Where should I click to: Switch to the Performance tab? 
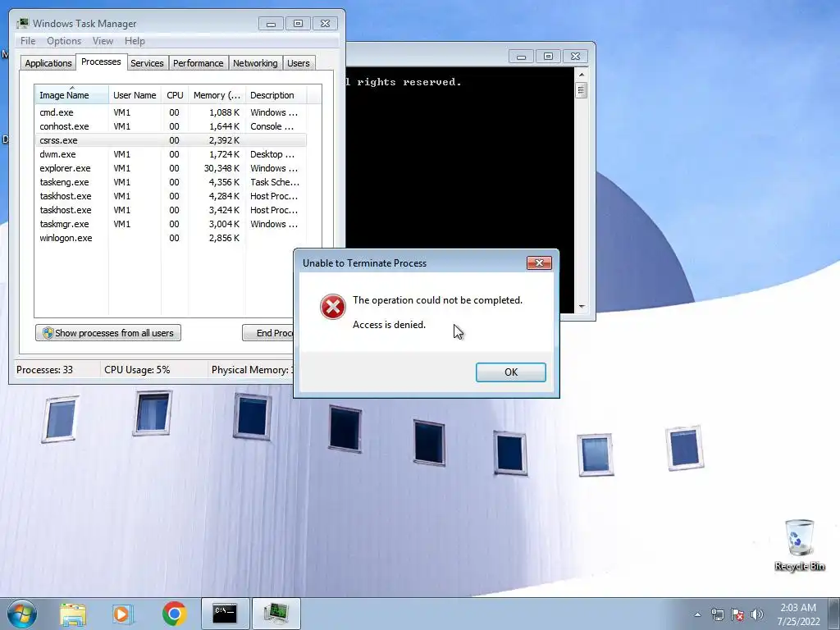(199, 63)
